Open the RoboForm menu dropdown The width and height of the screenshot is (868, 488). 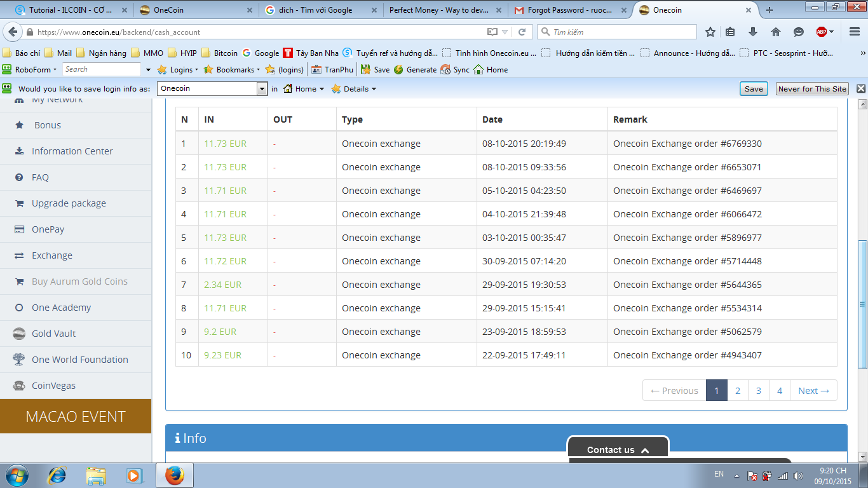pos(30,69)
